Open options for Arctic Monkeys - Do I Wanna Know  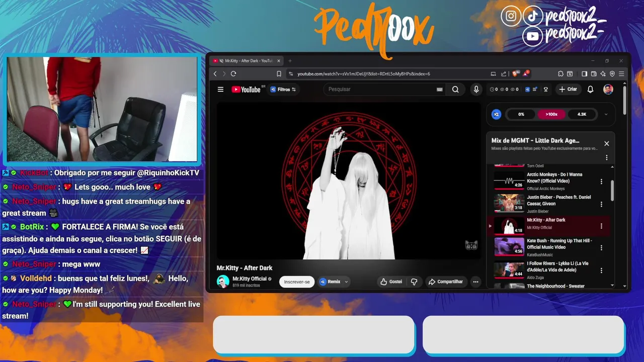coord(601,182)
